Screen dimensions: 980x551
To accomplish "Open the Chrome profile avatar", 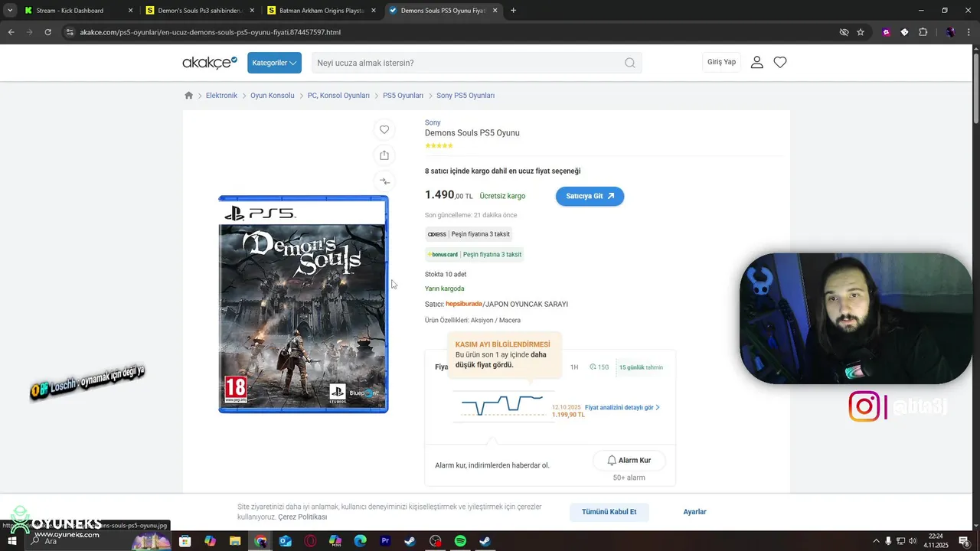I will tap(950, 32).
